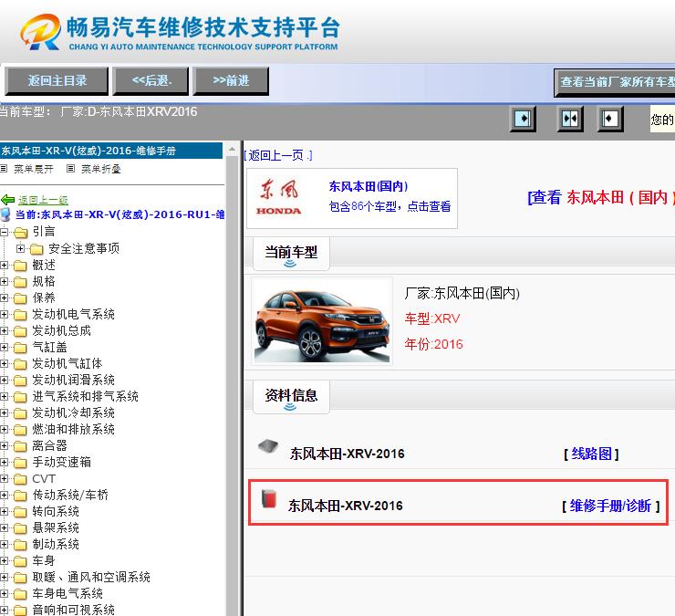675x616 pixels.
Task: Click the 查看 东风本田（国内） heading link
Action: point(600,197)
